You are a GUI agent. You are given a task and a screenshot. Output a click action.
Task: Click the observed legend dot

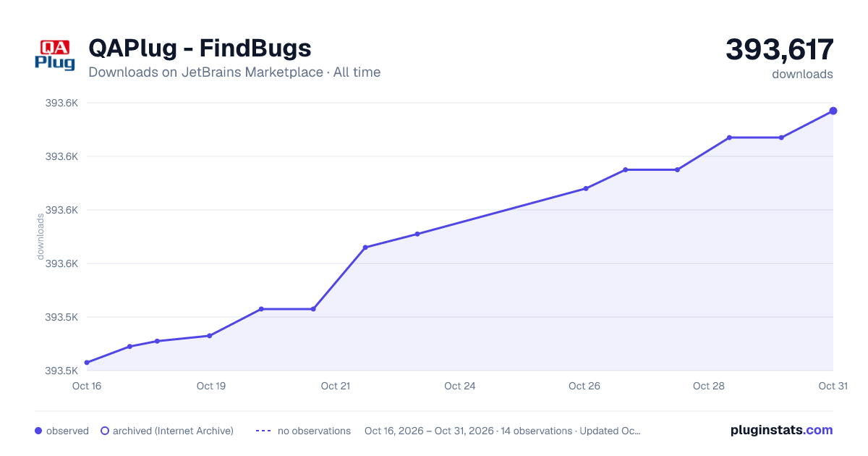[38, 431]
